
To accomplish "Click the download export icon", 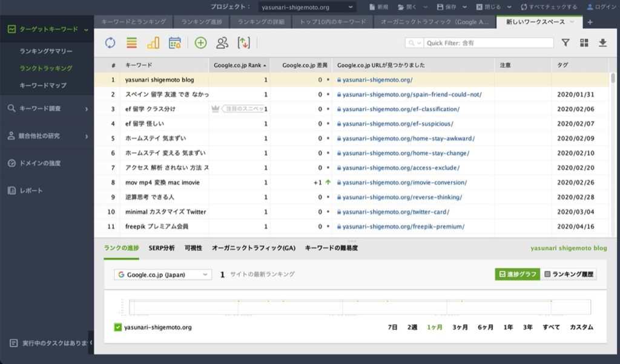I will [602, 43].
